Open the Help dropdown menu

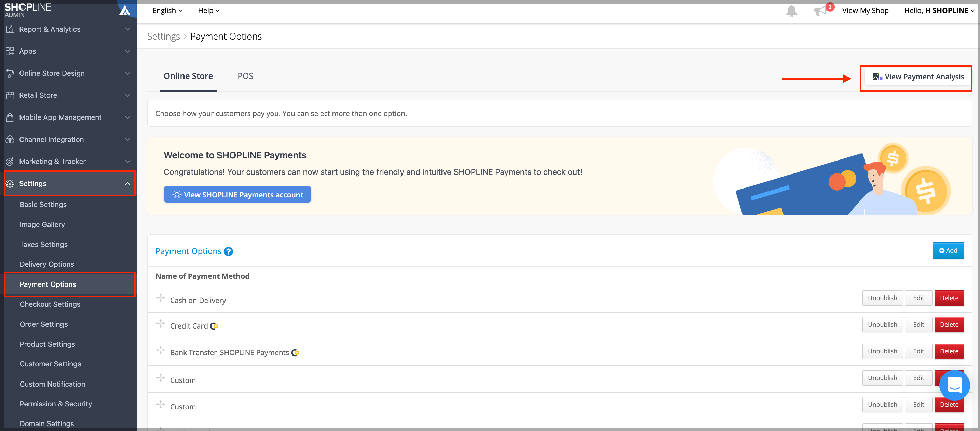point(209,11)
